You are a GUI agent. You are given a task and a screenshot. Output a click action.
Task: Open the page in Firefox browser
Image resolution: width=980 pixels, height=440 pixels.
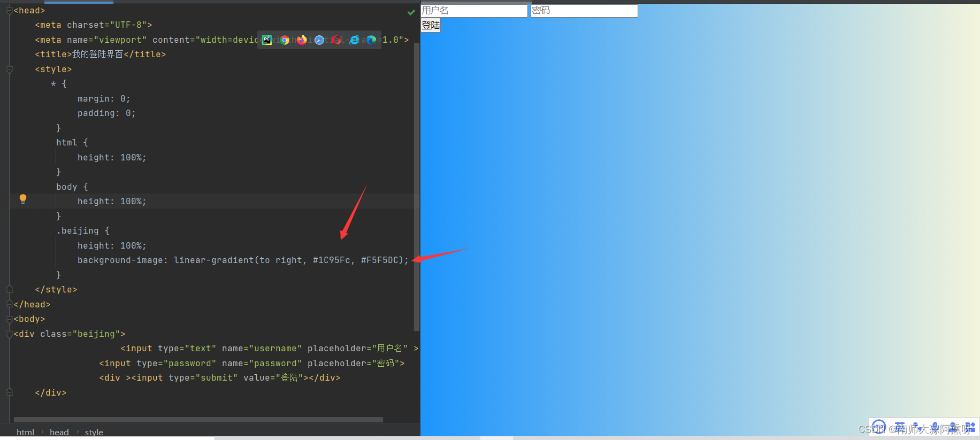pos(302,40)
